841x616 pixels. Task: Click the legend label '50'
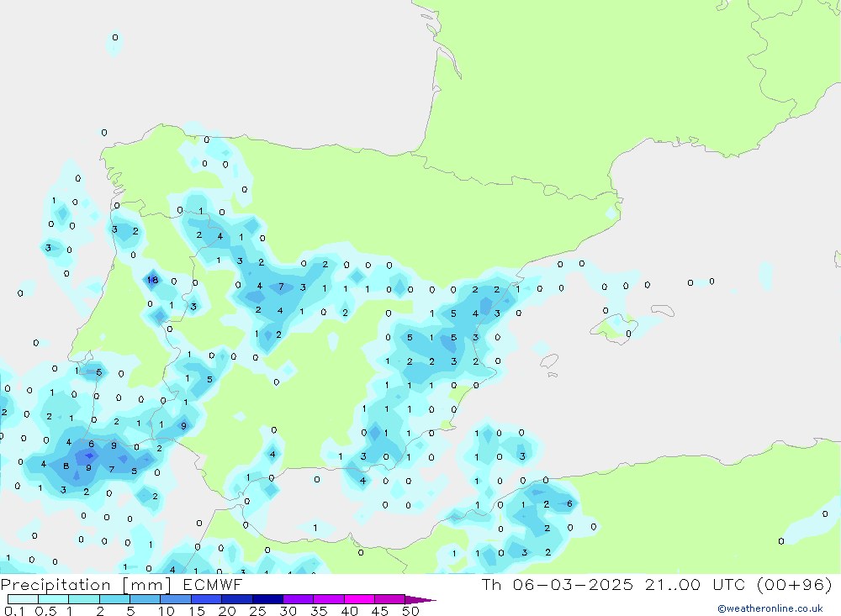[411, 611]
